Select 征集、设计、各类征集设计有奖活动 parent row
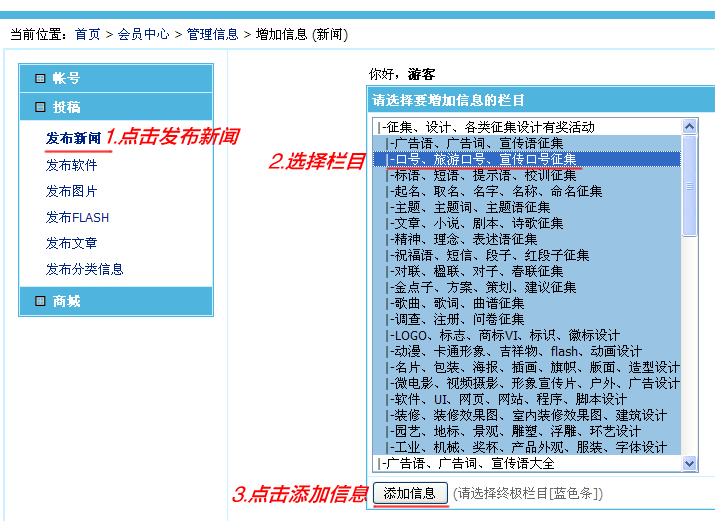 click(x=527, y=127)
